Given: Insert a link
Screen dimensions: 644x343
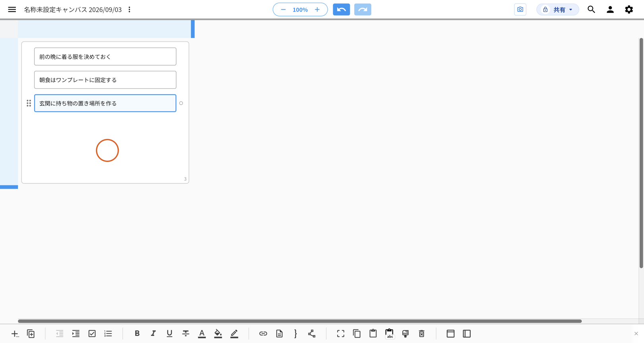Looking at the screenshot, I should pos(263,334).
